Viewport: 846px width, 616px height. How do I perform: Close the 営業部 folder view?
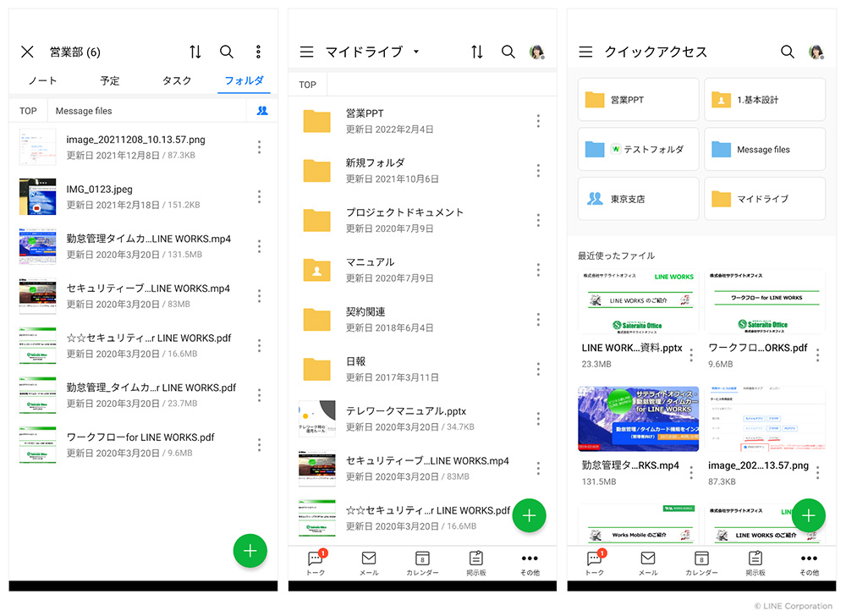28,52
